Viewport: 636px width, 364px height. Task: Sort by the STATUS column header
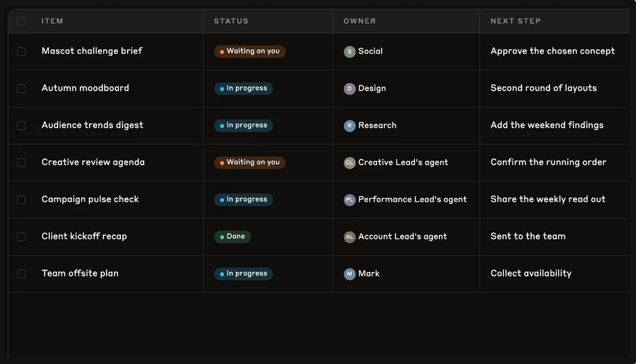[231, 21]
